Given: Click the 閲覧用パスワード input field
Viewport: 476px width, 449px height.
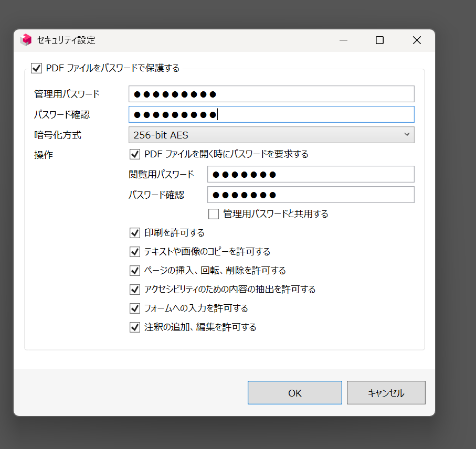Looking at the screenshot, I should tap(310, 174).
